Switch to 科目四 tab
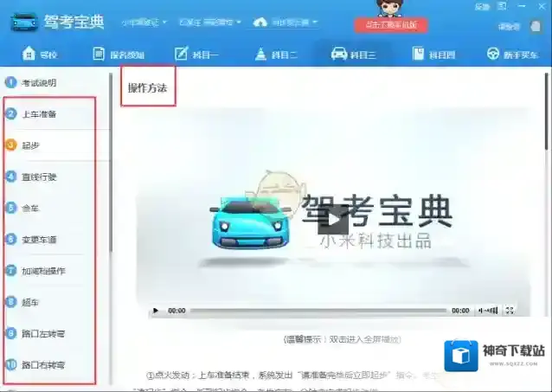The image size is (552, 392). [x=432, y=55]
